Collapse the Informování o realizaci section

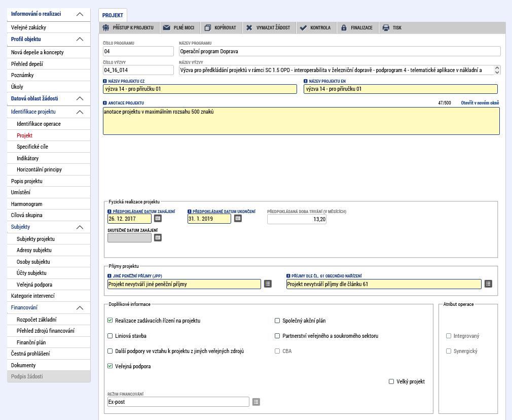coord(80,14)
